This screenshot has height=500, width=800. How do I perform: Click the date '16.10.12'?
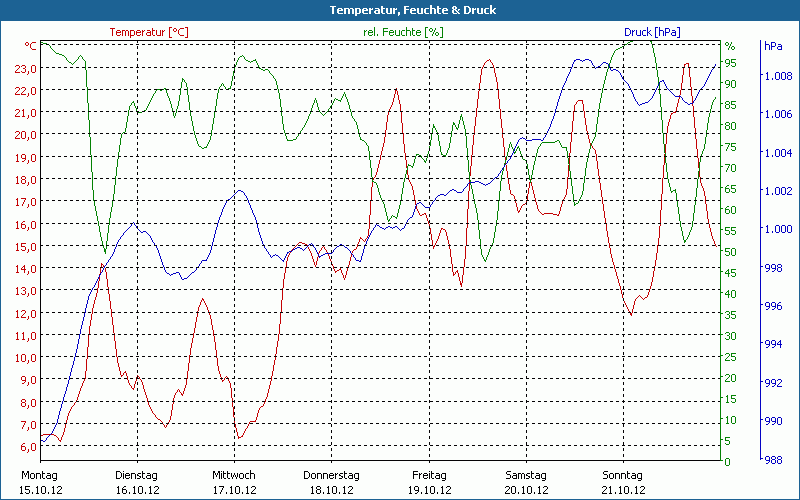pyautogui.click(x=138, y=490)
